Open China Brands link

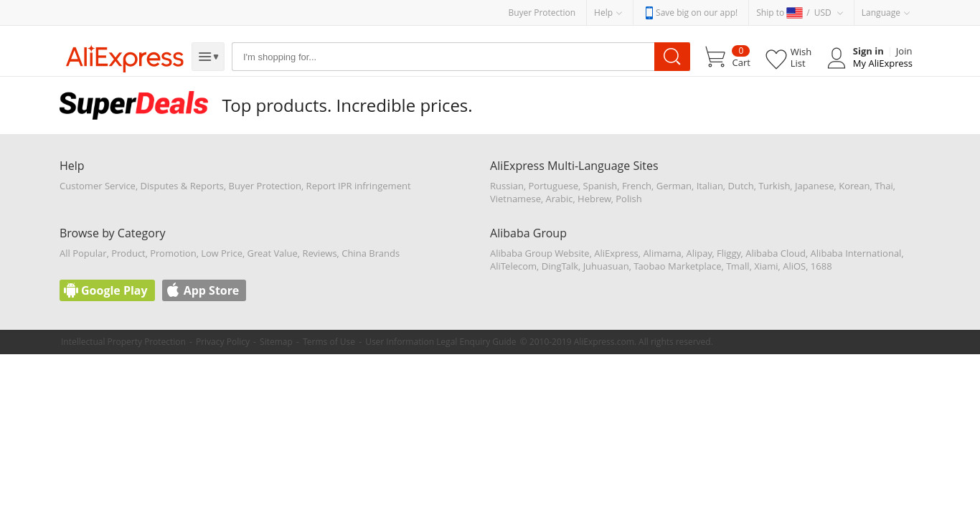point(371,253)
